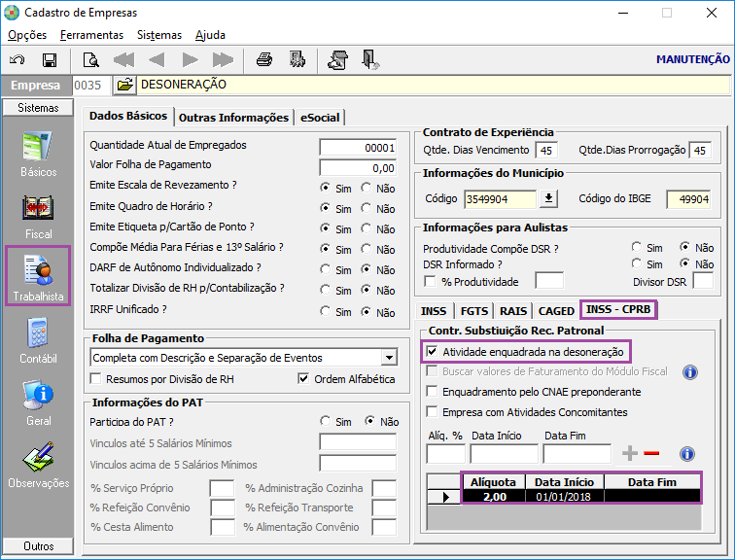Viewport: 735px width, 560px height.
Task: Select the INSS - CPRB tab
Action: (x=618, y=309)
